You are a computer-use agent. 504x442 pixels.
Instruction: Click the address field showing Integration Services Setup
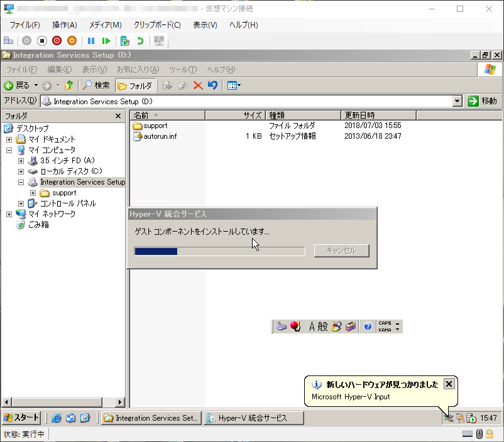[247, 101]
